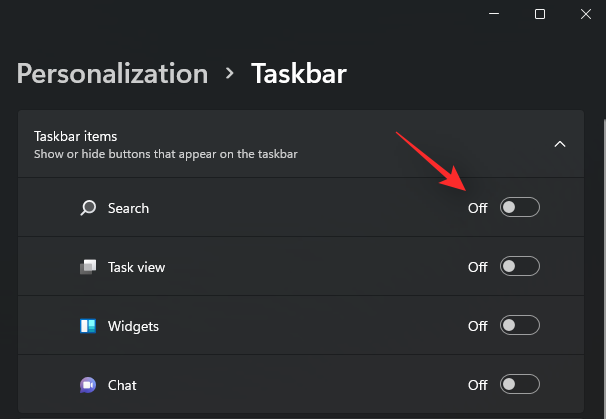Viewport: 606px width, 419px height.
Task: Click the Task view icon
Action: pyautogui.click(x=89, y=267)
